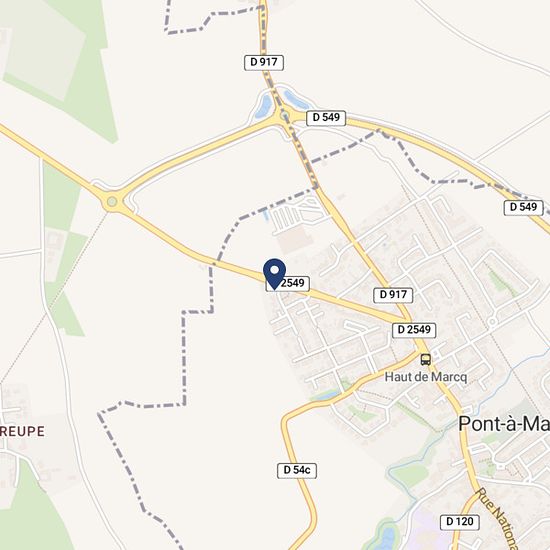Click the western roundabout center

pos(112,201)
